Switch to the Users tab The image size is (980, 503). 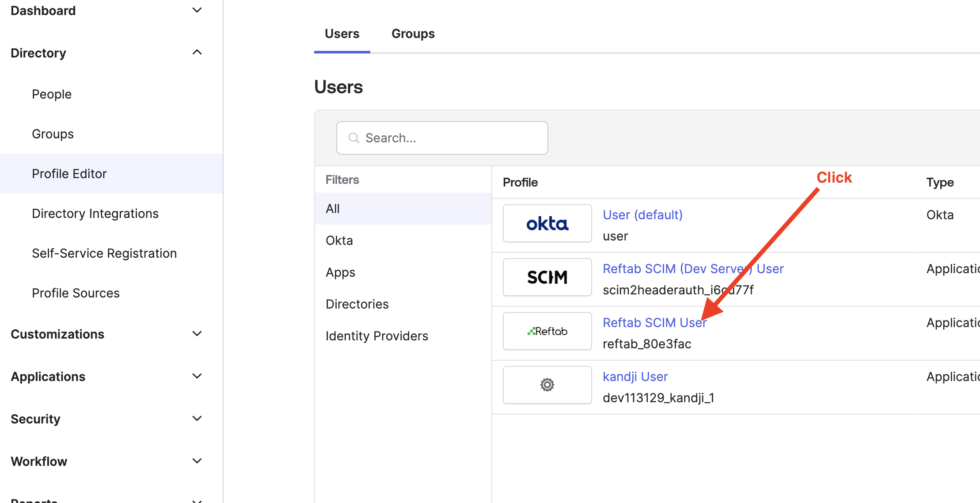[x=342, y=34]
